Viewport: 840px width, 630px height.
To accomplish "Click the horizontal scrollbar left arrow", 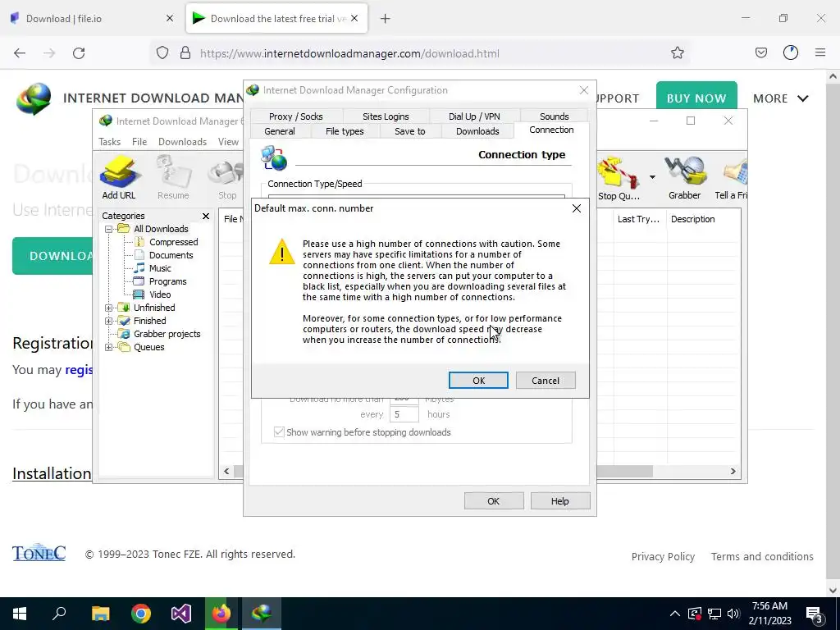I will point(226,472).
